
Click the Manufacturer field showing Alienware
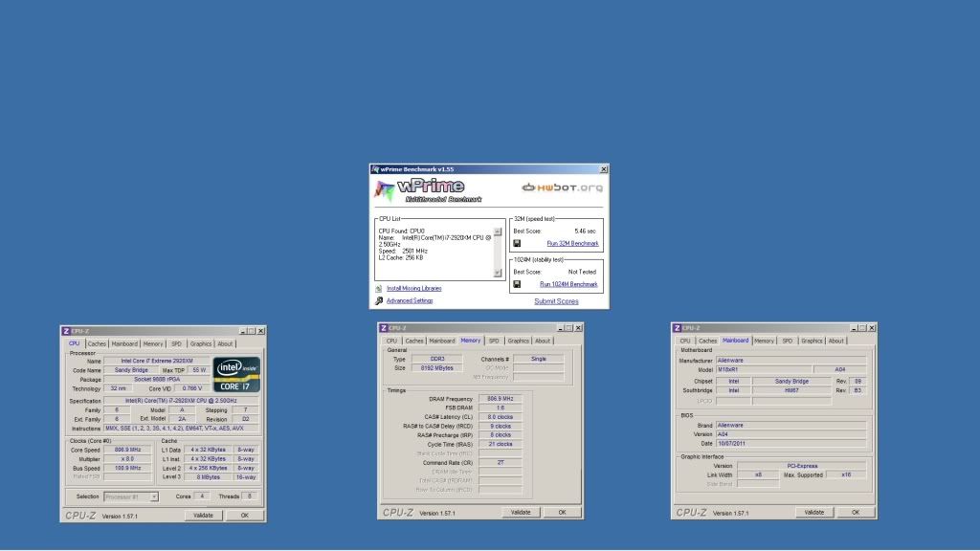point(791,361)
